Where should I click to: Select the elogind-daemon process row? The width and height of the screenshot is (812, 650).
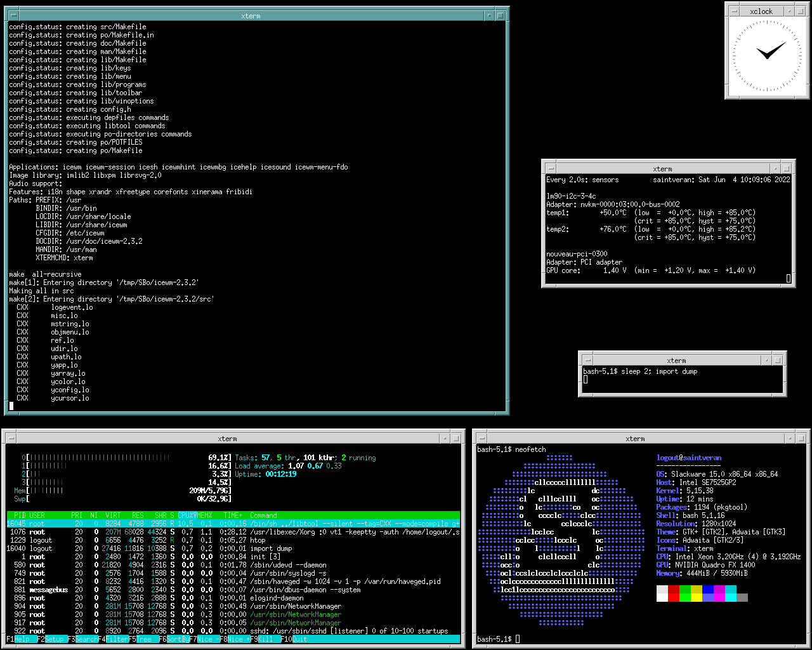pyautogui.click(x=233, y=598)
